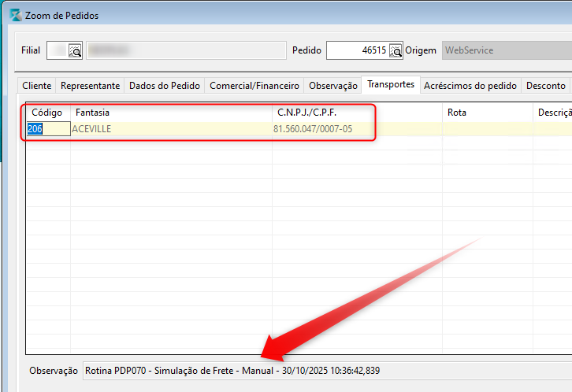Screen dimensions: 572x392
Task: Go to the Comercial/Financeiro tab
Action: pyautogui.click(x=254, y=86)
